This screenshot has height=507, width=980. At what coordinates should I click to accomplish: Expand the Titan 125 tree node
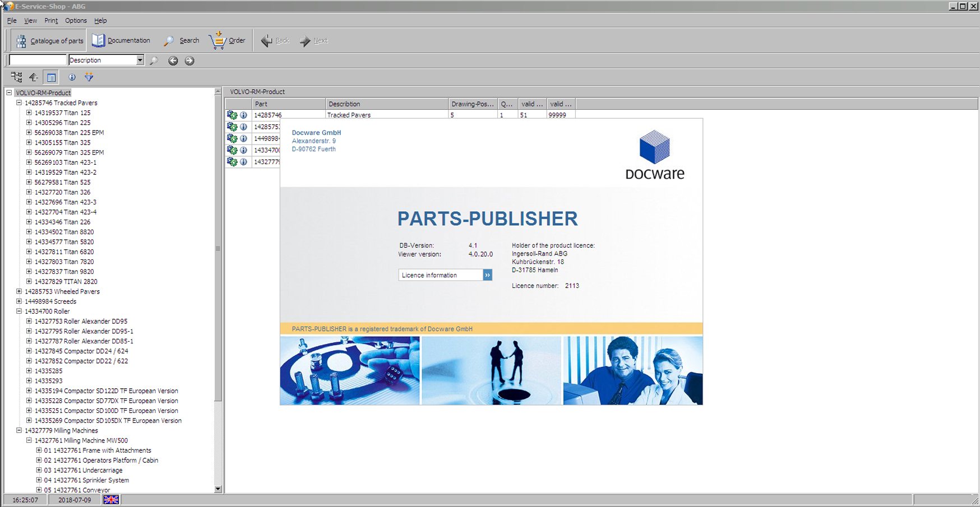[29, 113]
